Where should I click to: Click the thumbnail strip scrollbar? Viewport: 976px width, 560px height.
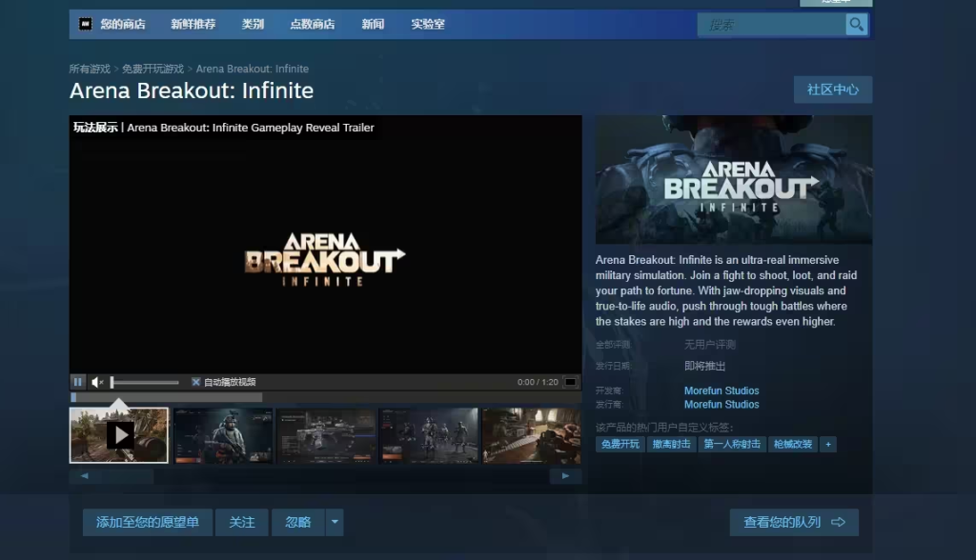(326, 476)
